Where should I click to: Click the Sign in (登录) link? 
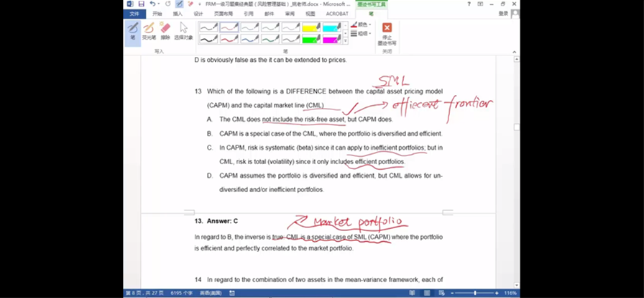(x=503, y=14)
